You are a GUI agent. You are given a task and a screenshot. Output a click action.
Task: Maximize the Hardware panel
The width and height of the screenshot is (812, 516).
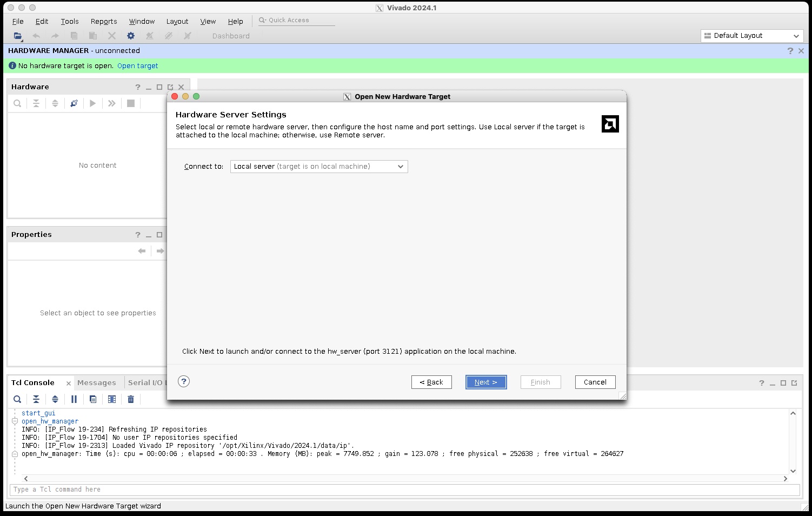[x=159, y=87]
